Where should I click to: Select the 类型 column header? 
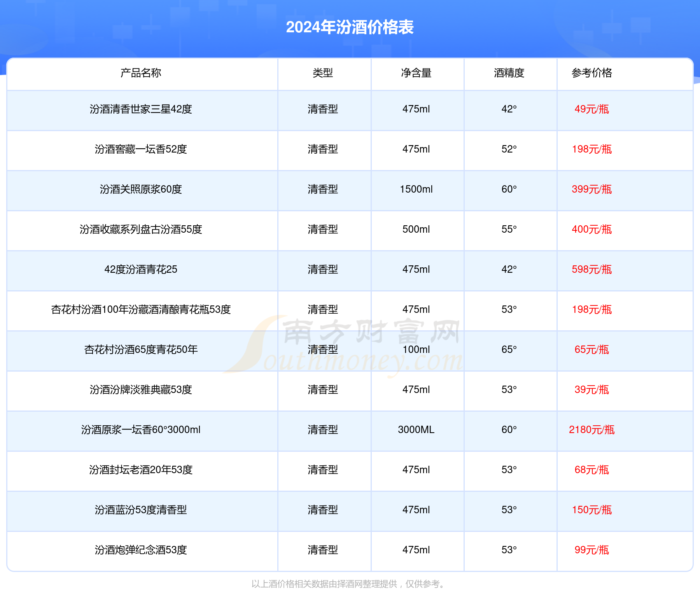323,73
